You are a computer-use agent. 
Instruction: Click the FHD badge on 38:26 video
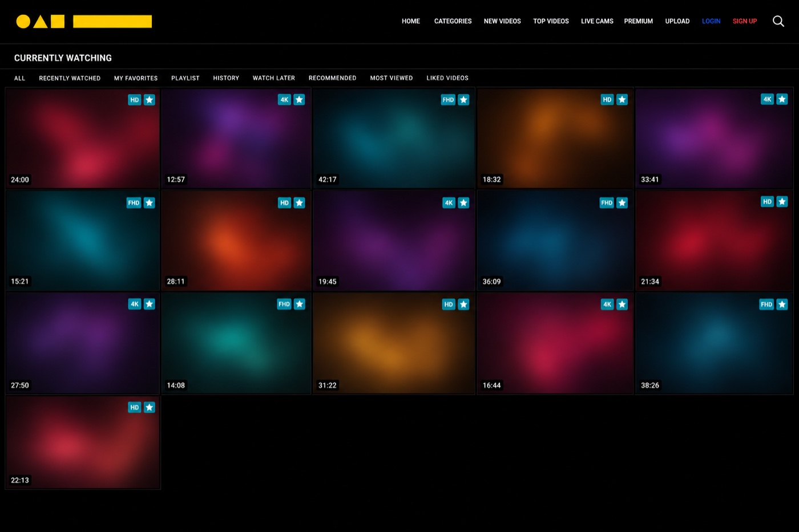[x=766, y=304]
